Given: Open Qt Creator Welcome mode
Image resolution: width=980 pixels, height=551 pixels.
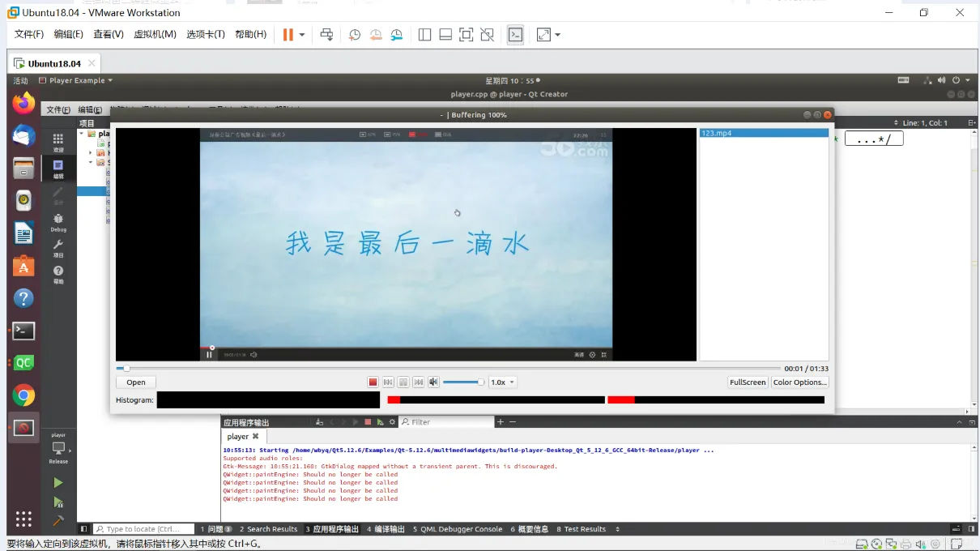Looking at the screenshot, I should click(58, 143).
